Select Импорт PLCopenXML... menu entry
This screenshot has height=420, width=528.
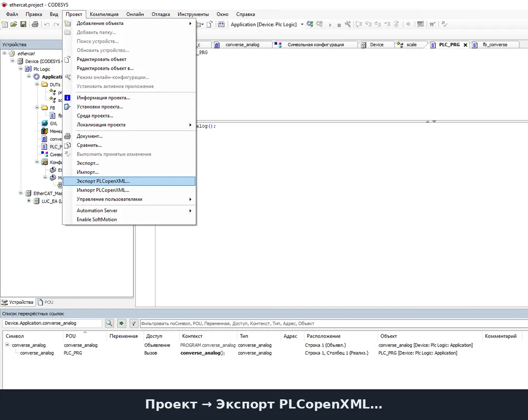pos(129,190)
